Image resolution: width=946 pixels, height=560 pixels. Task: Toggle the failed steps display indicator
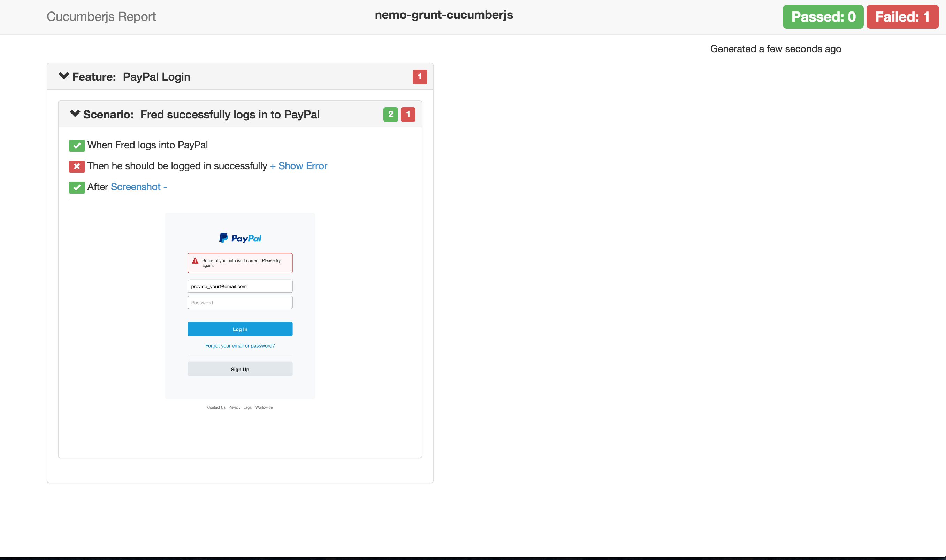tap(408, 114)
